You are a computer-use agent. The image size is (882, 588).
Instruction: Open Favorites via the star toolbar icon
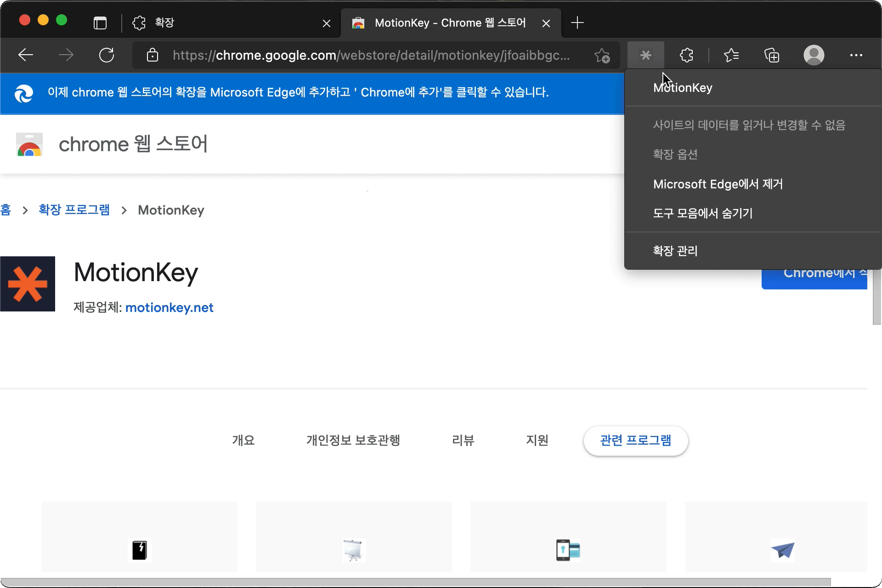point(731,55)
